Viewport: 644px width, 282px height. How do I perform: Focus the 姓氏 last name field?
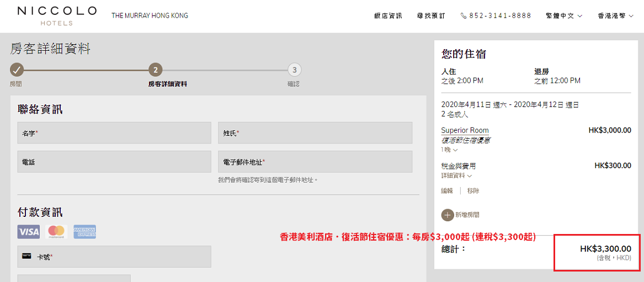click(x=315, y=133)
